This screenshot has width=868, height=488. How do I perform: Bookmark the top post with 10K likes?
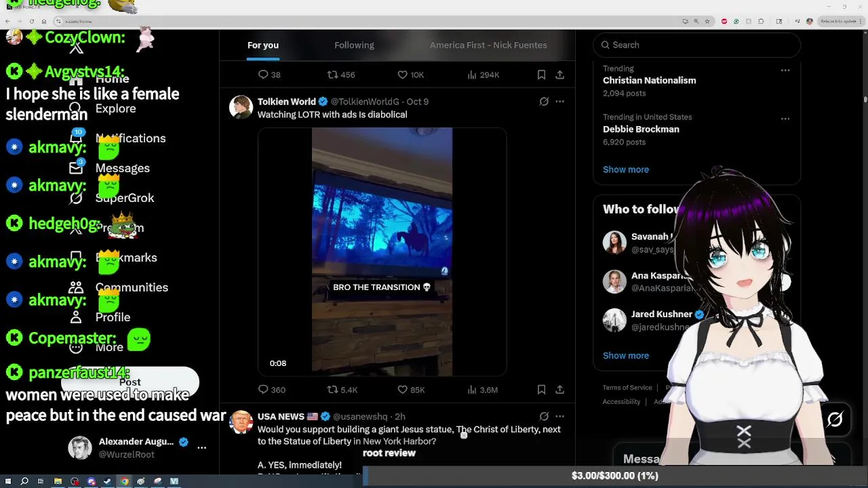541,75
